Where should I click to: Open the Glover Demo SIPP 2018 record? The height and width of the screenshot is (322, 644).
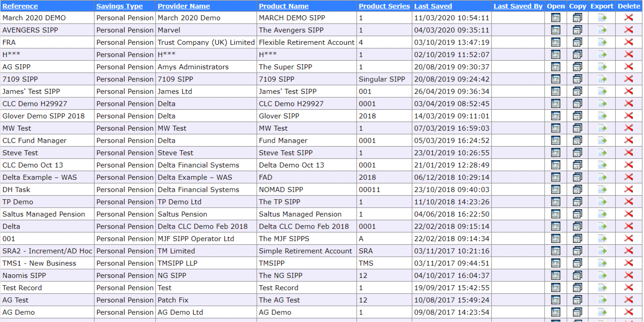(x=556, y=116)
